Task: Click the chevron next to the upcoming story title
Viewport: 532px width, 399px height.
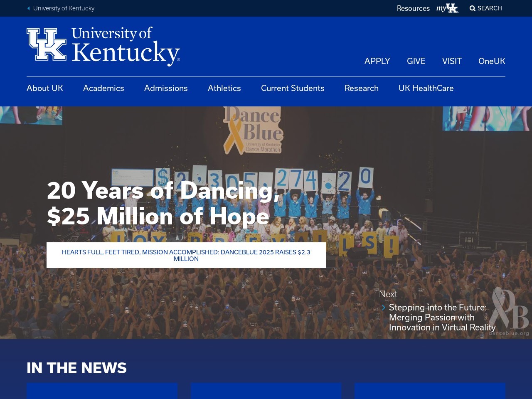Action: 384,308
